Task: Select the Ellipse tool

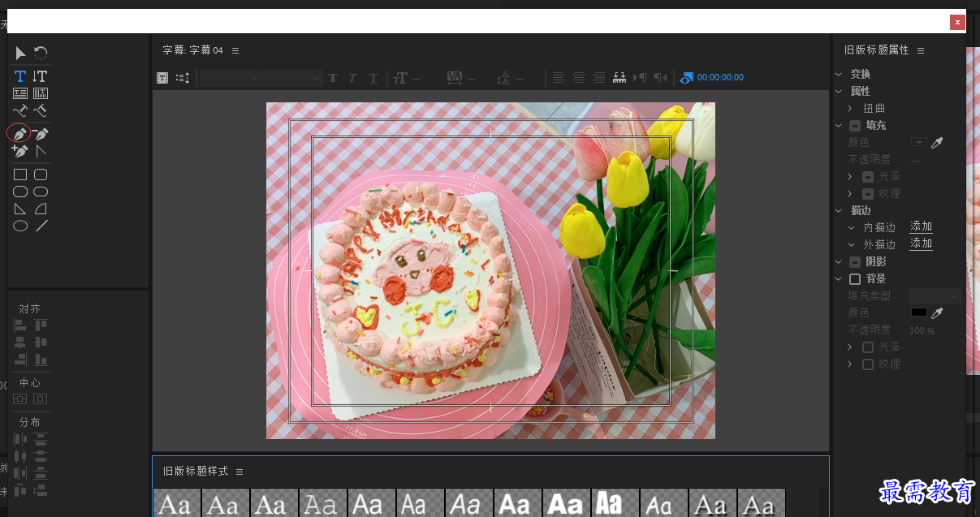Action: tap(20, 226)
